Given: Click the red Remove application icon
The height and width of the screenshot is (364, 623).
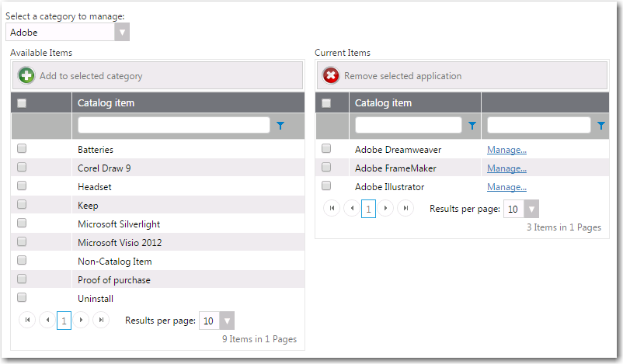Looking at the screenshot, I should coord(331,75).
